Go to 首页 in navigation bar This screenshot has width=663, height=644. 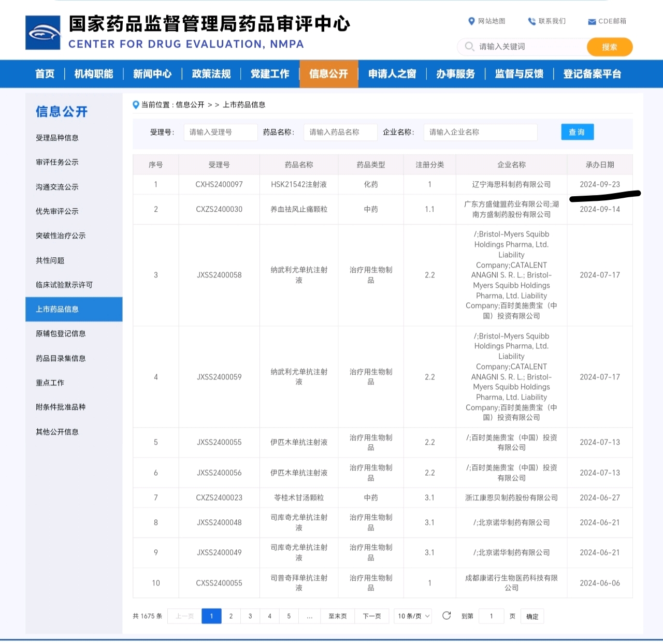[45, 74]
